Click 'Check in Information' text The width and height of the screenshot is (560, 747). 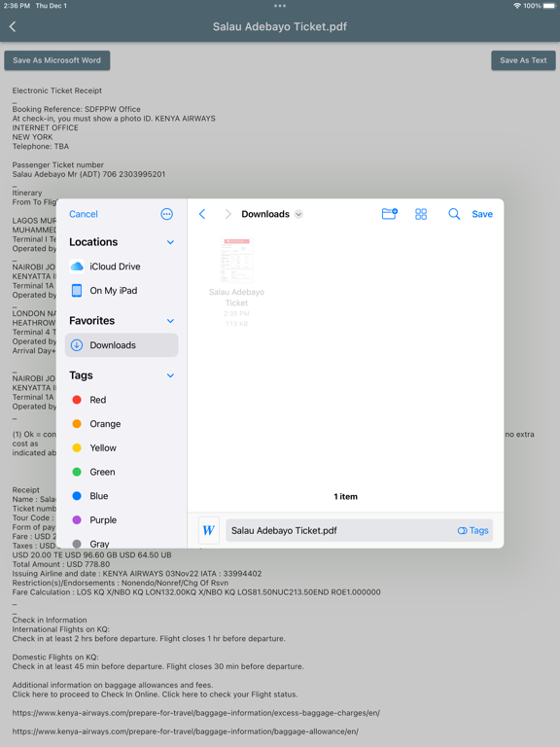50,621
